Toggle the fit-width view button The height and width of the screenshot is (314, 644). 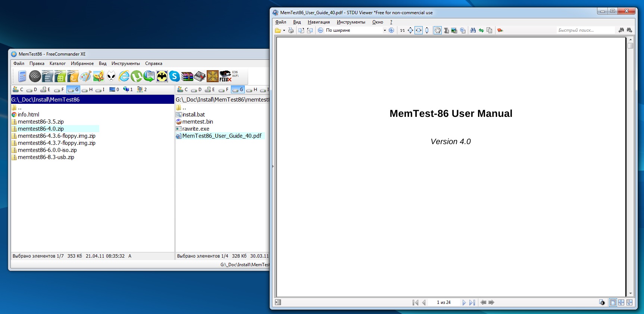(x=419, y=30)
